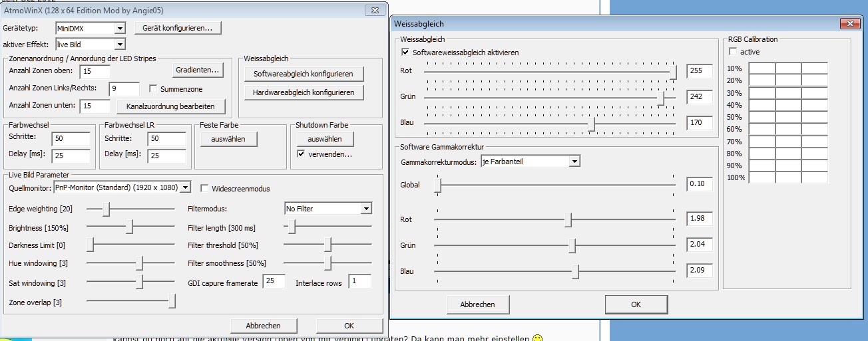Open the Gerätetyp MiniDMX dropdown

119,29
